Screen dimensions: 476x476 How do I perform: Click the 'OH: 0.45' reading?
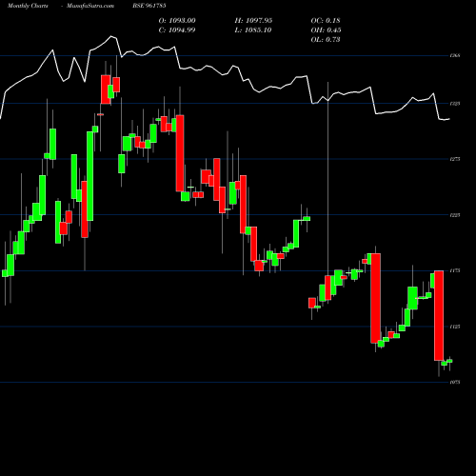(x=326, y=30)
